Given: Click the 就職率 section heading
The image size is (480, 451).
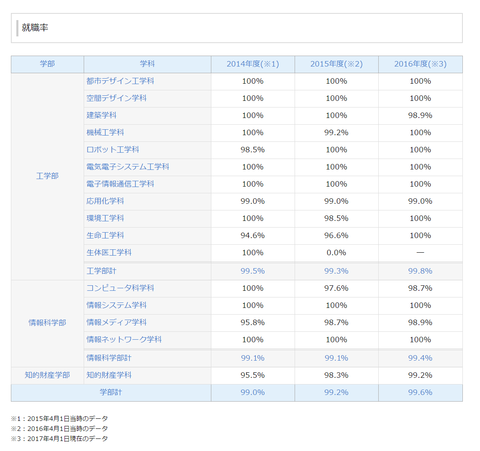Looking at the screenshot, I should coord(35,27).
